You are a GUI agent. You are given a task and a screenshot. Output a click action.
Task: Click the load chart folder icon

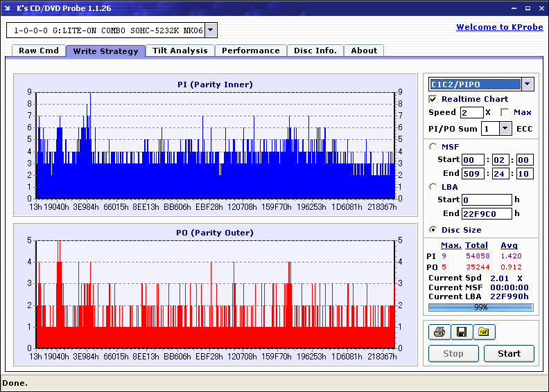[x=483, y=332]
